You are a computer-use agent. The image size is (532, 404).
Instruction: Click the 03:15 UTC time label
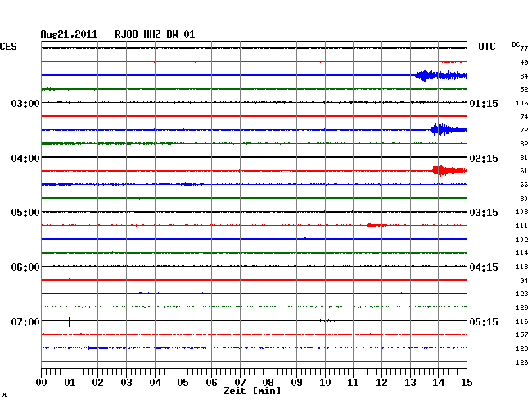[484, 213]
